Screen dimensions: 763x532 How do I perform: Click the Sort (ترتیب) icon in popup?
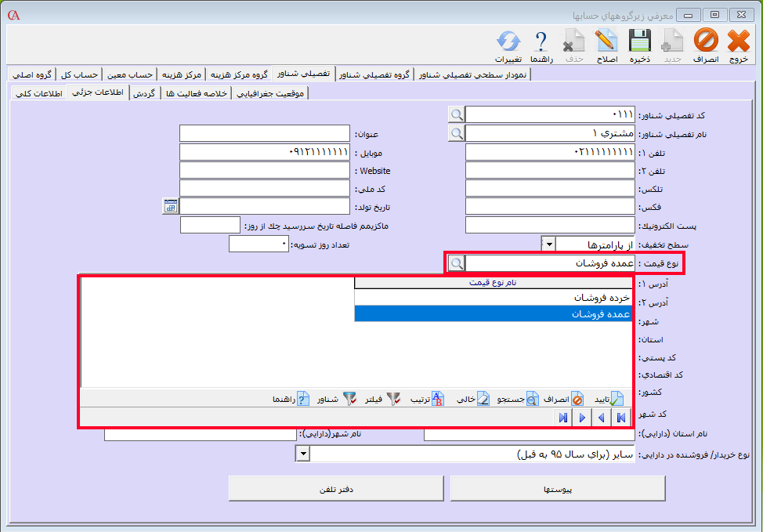tap(437, 399)
